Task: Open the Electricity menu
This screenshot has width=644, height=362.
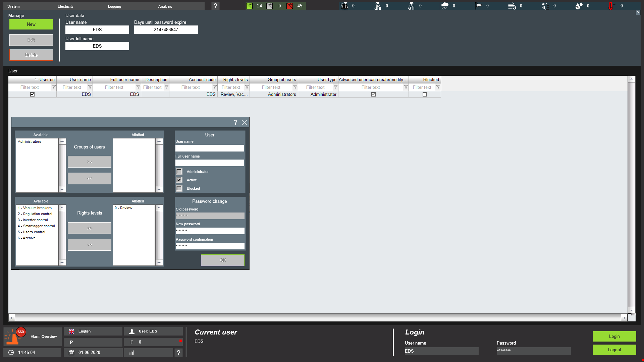Action: [65, 6]
